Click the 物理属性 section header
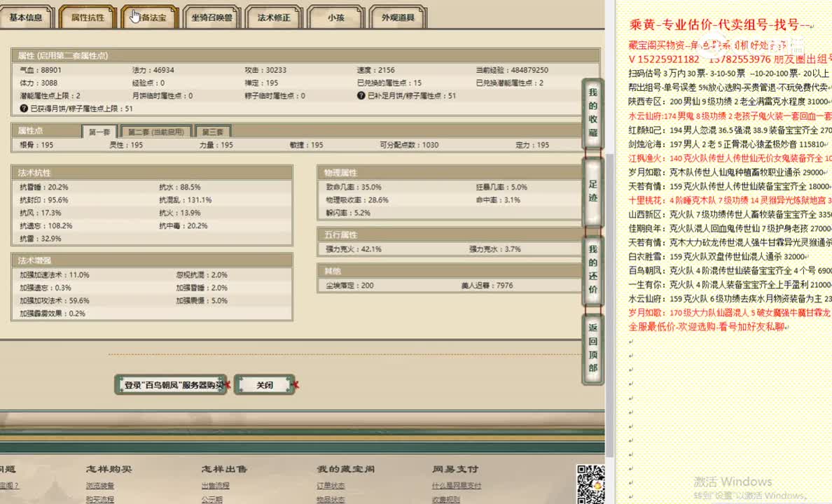The height and width of the screenshot is (504, 832). (450, 172)
